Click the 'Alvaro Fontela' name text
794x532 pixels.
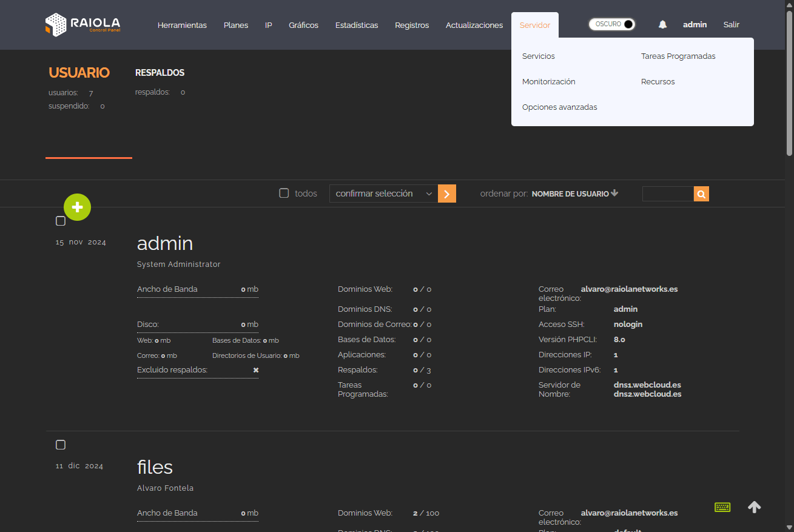166,488
